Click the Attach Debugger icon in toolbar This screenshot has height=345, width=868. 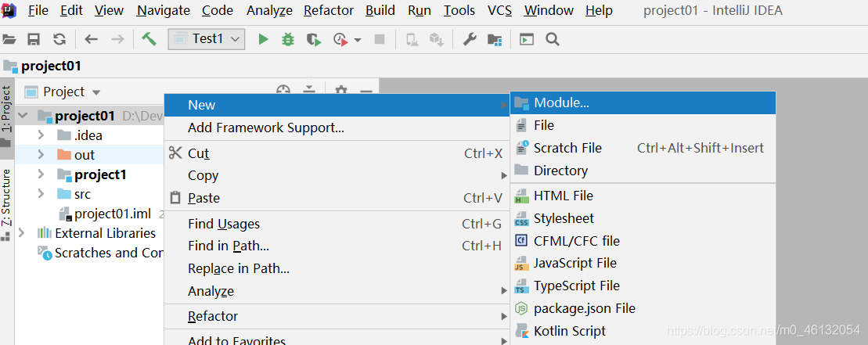tap(412, 39)
